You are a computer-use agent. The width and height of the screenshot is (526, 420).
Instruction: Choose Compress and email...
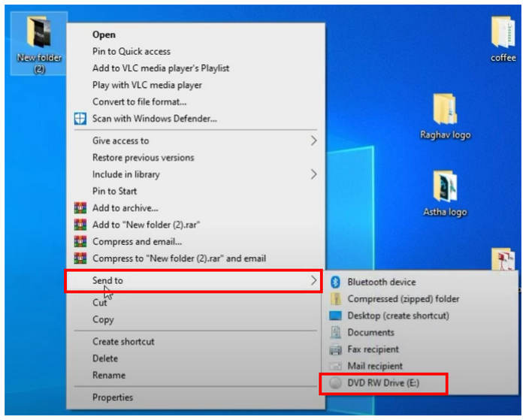point(195,241)
